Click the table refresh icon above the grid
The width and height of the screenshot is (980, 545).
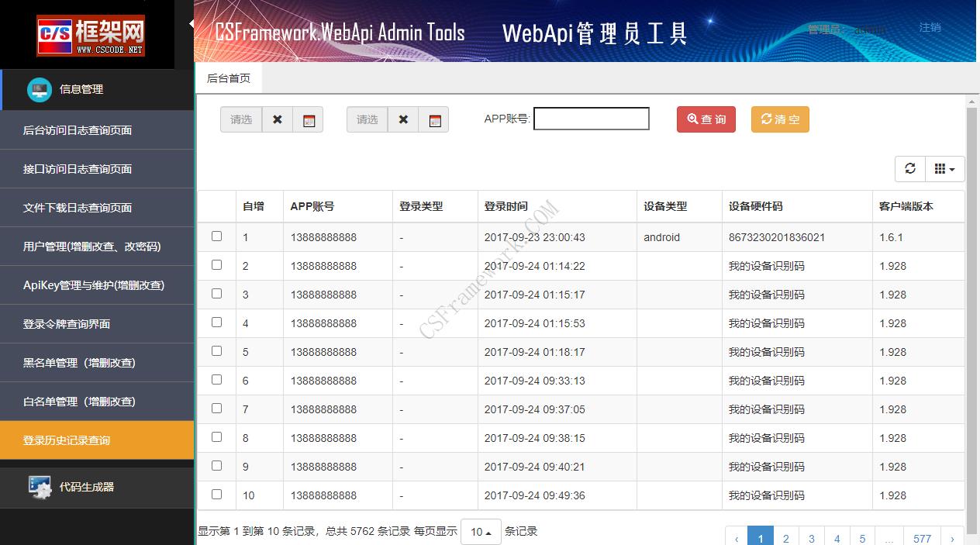(909, 168)
